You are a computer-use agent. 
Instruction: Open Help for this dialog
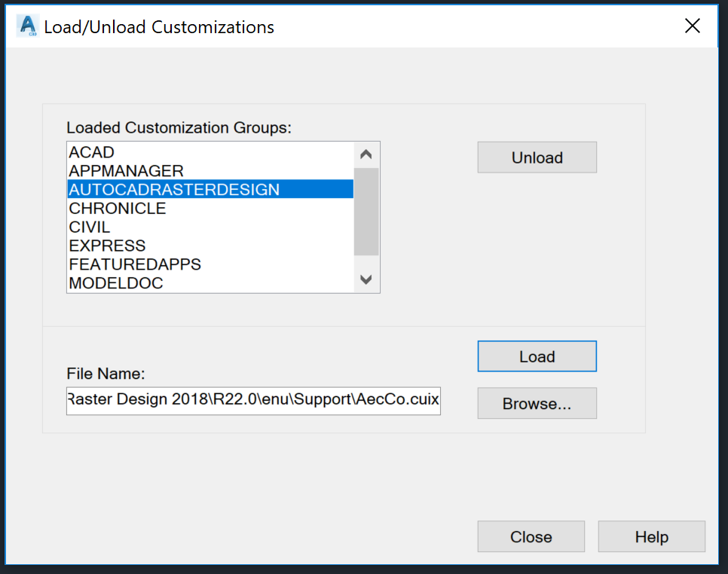651,536
